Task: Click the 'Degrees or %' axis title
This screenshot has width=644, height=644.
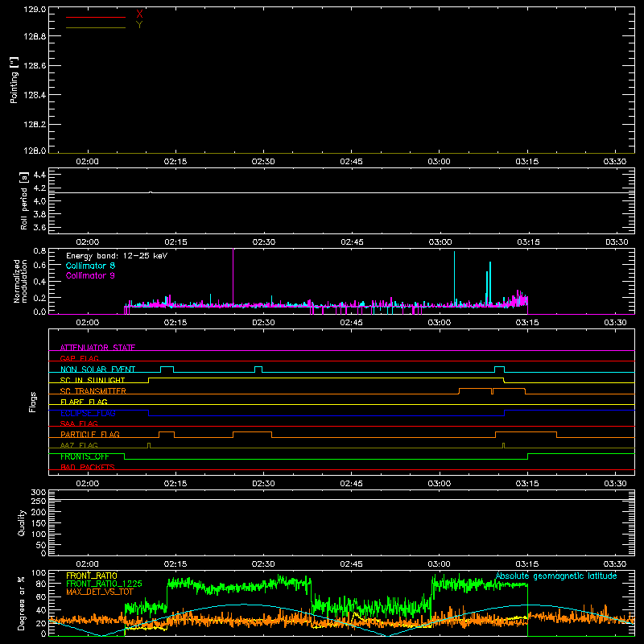Action: pyautogui.click(x=22, y=604)
